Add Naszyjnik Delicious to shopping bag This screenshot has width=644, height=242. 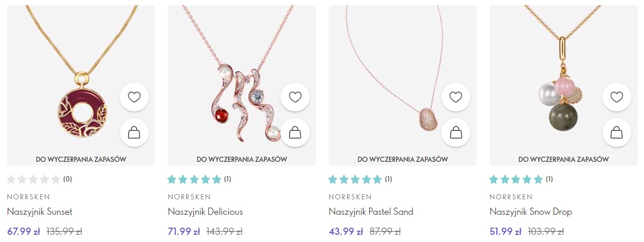295,133
